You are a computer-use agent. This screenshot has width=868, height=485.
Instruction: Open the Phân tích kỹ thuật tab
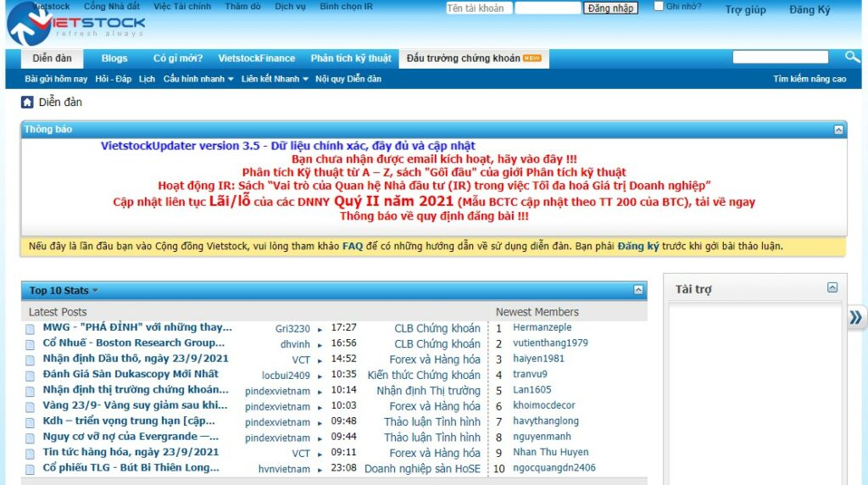pyautogui.click(x=351, y=59)
